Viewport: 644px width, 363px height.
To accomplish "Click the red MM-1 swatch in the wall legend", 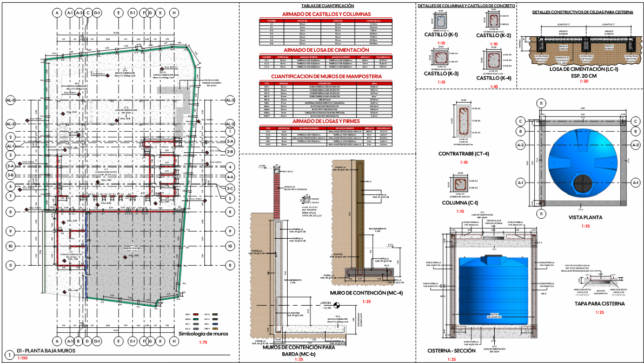I will (x=196, y=314).
